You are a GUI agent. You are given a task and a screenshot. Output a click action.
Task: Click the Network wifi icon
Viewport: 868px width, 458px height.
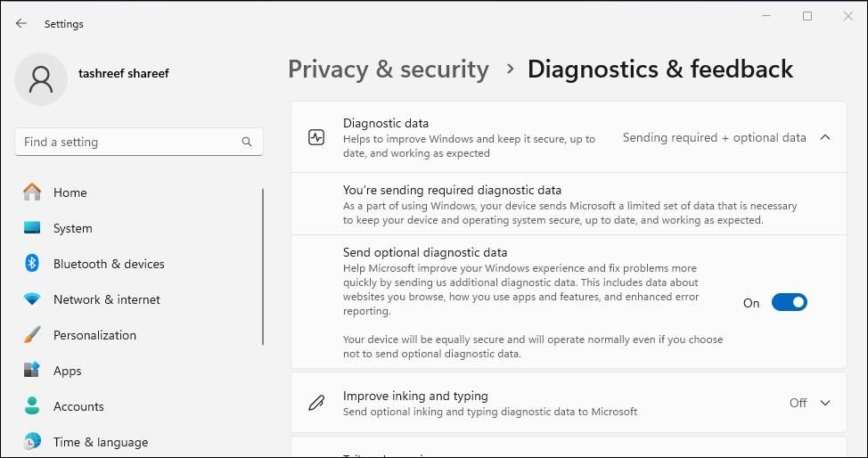pyautogui.click(x=32, y=299)
